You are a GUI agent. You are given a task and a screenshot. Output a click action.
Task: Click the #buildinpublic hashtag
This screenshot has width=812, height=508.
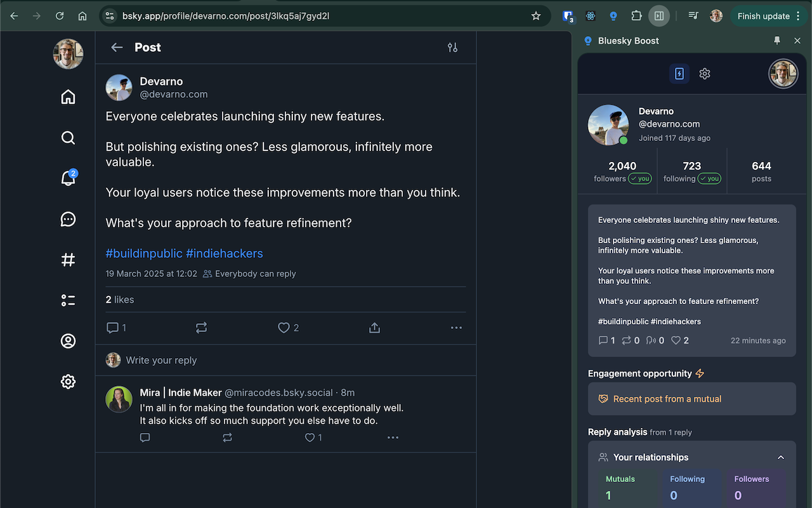144,253
